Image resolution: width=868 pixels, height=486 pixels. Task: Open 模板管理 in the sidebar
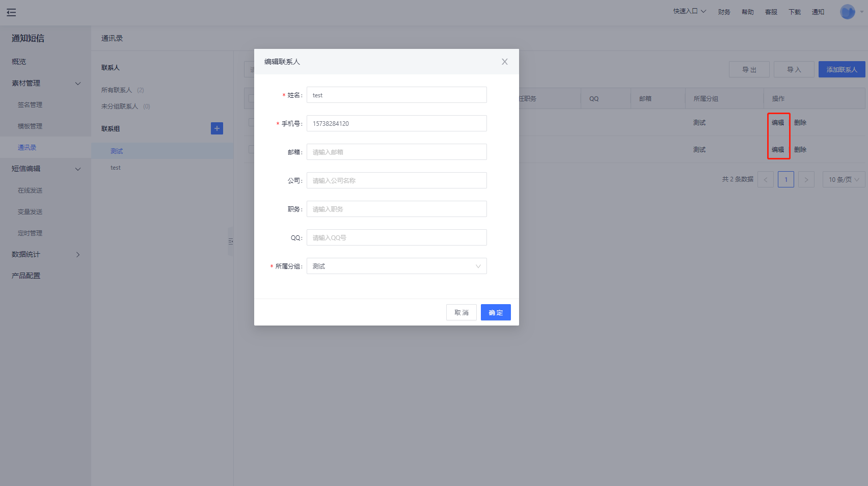coord(30,126)
